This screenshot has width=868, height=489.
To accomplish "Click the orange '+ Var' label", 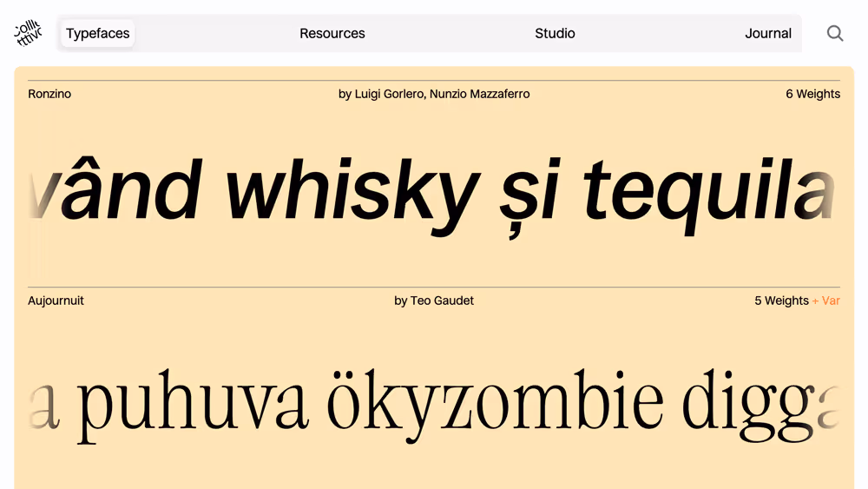I will (x=826, y=301).
